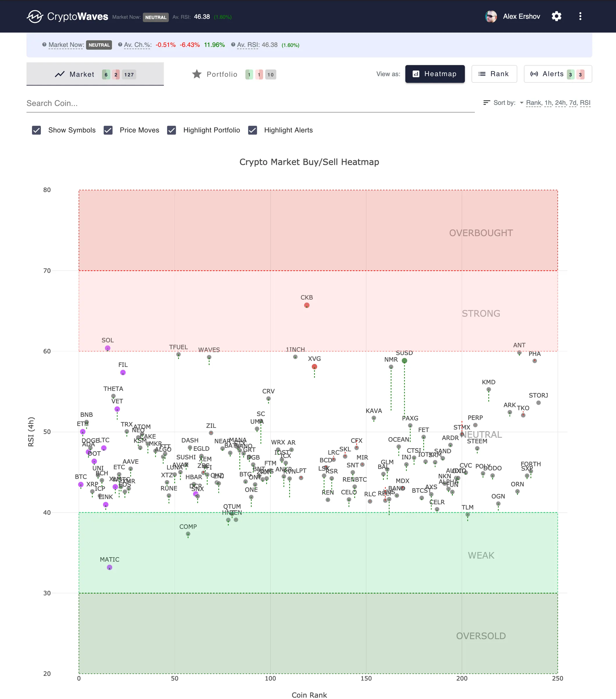This screenshot has width=616, height=699.
Task: Open Alex Ershov's avatar
Action: [491, 16]
